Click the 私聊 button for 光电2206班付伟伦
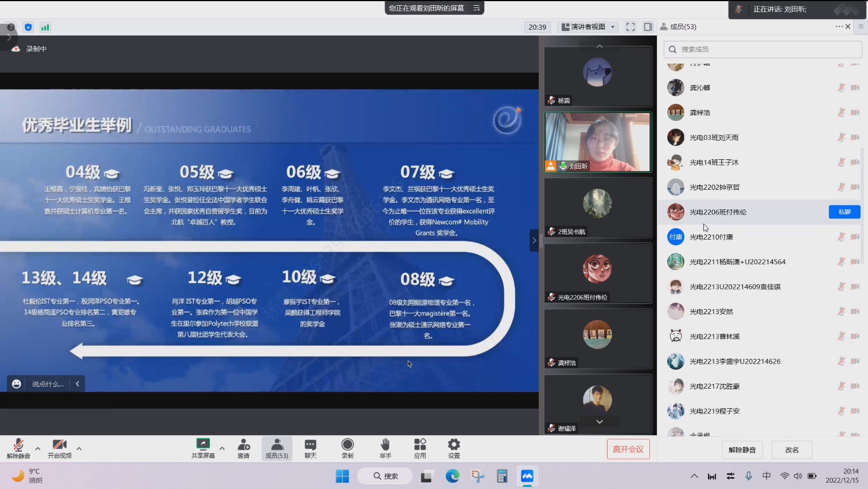 pyautogui.click(x=844, y=212)
